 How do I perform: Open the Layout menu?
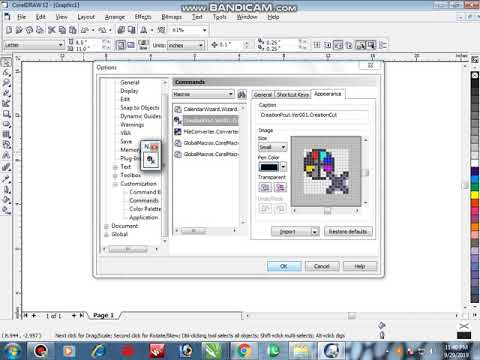point(86,17)
